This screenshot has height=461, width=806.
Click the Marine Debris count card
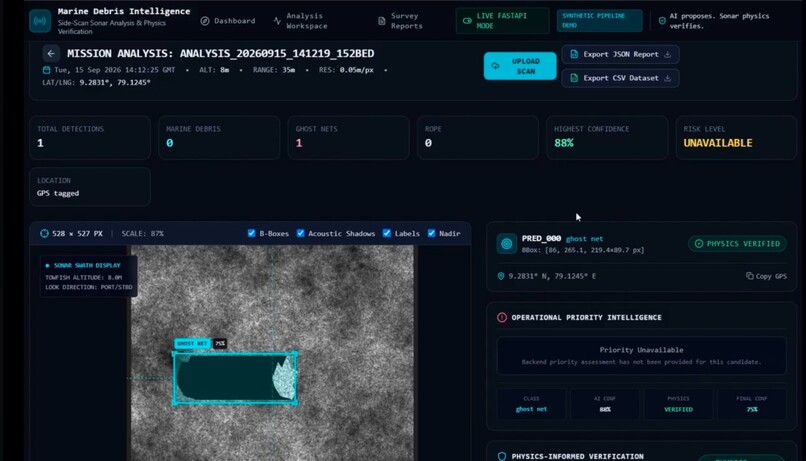[219, 137]
